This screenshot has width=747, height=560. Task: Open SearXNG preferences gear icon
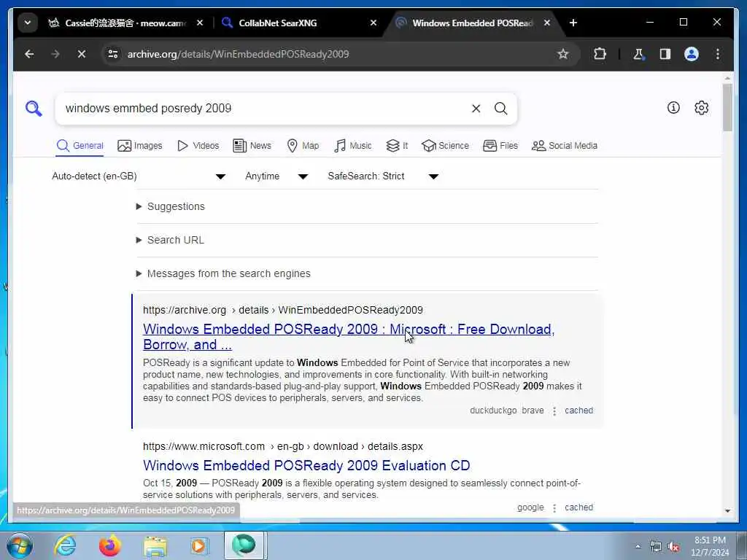click(701, 108)
